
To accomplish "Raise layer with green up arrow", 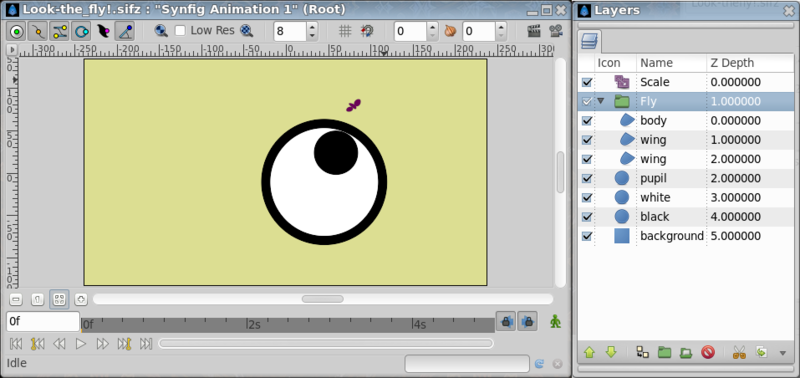I will click(590, 352).
